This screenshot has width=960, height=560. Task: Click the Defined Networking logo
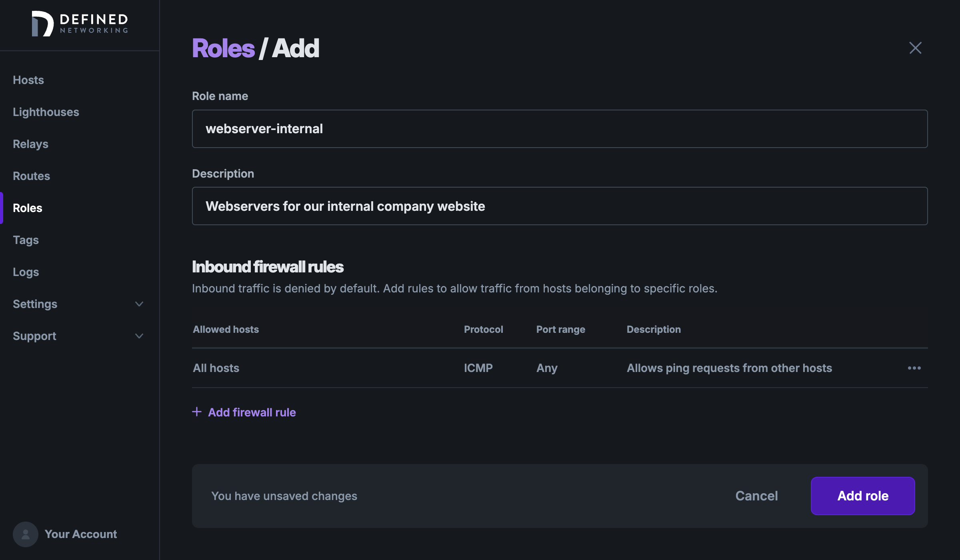point(79,25)
